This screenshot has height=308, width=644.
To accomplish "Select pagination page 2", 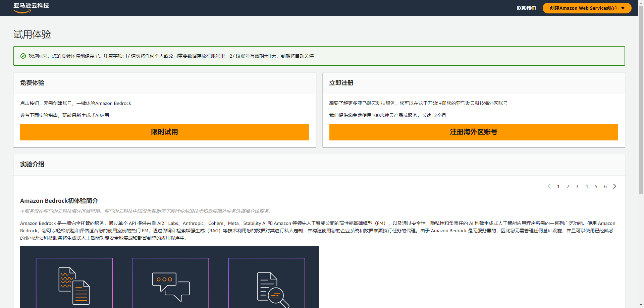I will pyautogui.click(x=568, y=186).
